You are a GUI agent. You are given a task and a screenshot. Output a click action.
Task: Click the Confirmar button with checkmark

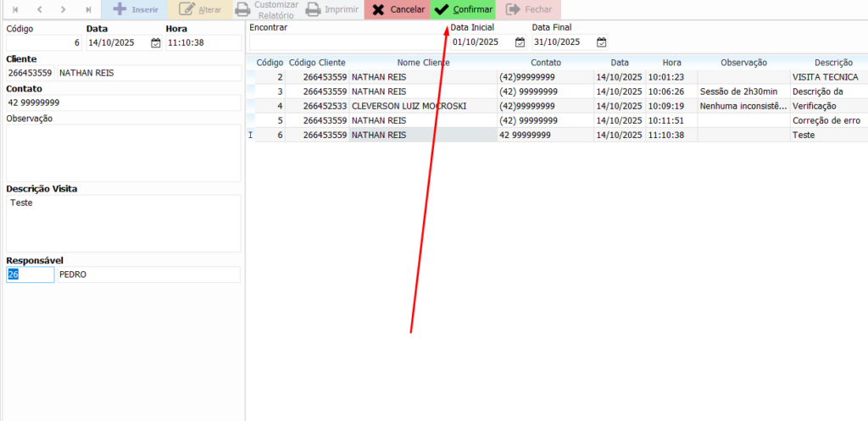(x=464, y=10)
